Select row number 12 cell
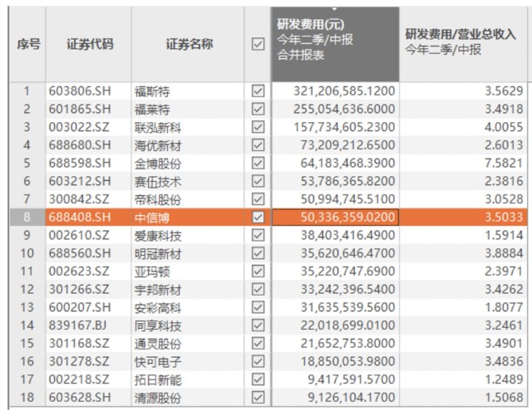Viewport: 532px width, 411px height. point(27,290)
